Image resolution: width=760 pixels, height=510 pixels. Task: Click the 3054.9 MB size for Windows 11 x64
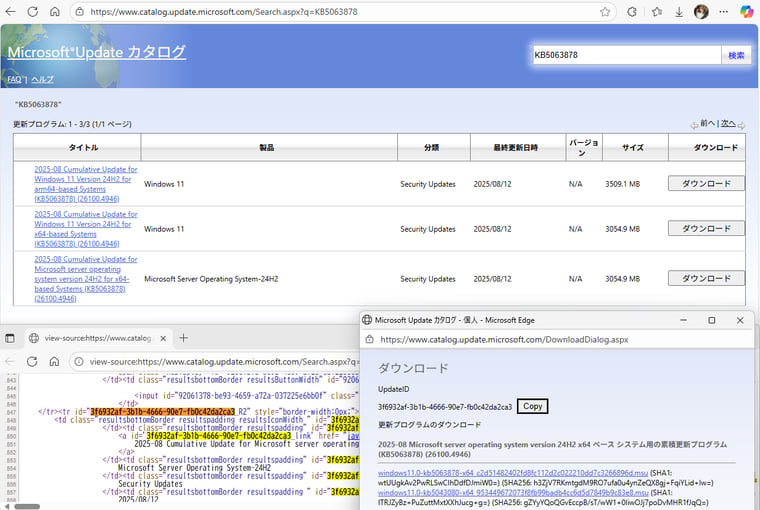tap(622, 229)
